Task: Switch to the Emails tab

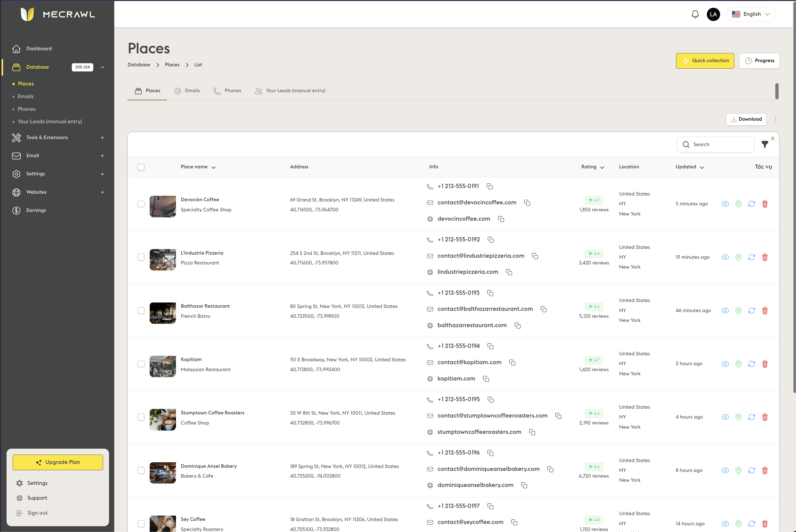Action: point(187,91)
